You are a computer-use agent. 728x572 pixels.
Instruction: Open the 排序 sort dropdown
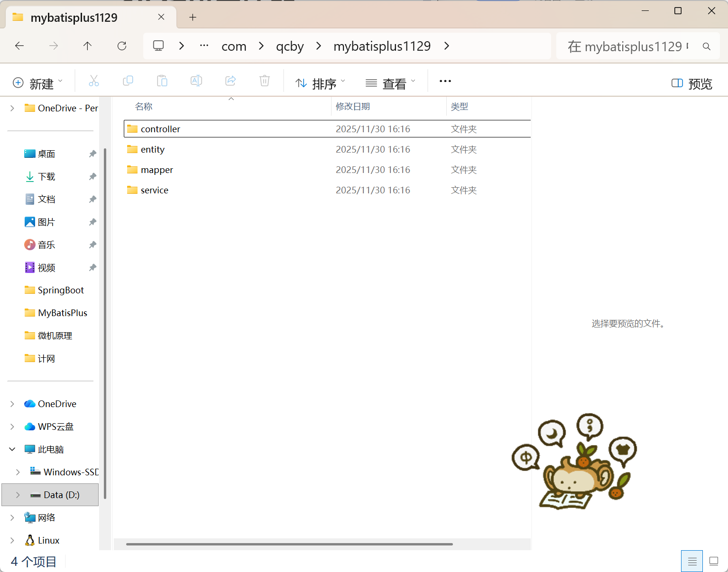(x=321, y=83)
